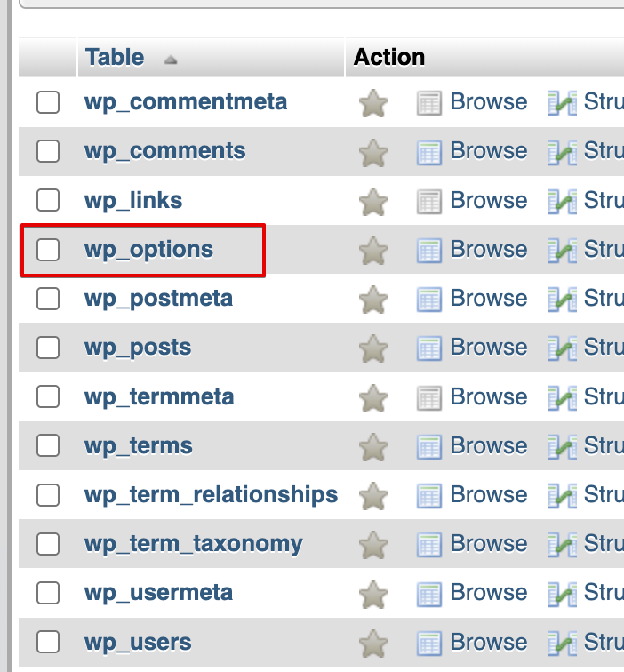Click the Structure icon for wp_comments row
Image resolution: width=624 pixels, height=672 pixels.
point(563,152)
